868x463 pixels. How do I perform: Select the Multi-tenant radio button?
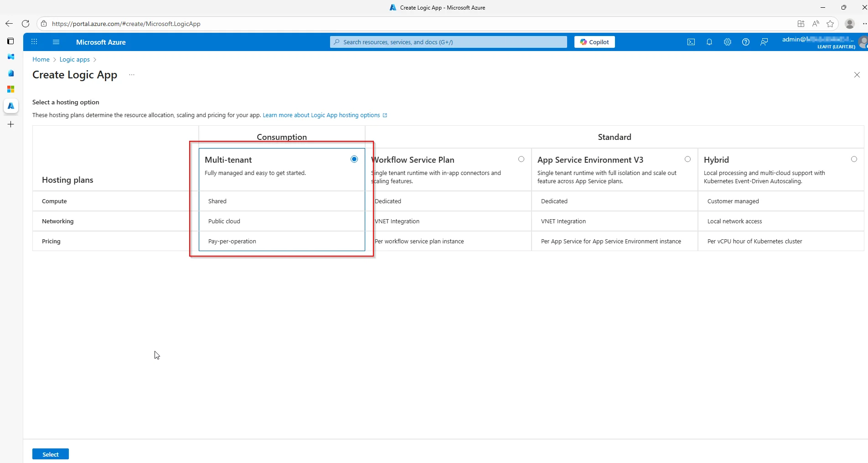click(x=354, y=159)
